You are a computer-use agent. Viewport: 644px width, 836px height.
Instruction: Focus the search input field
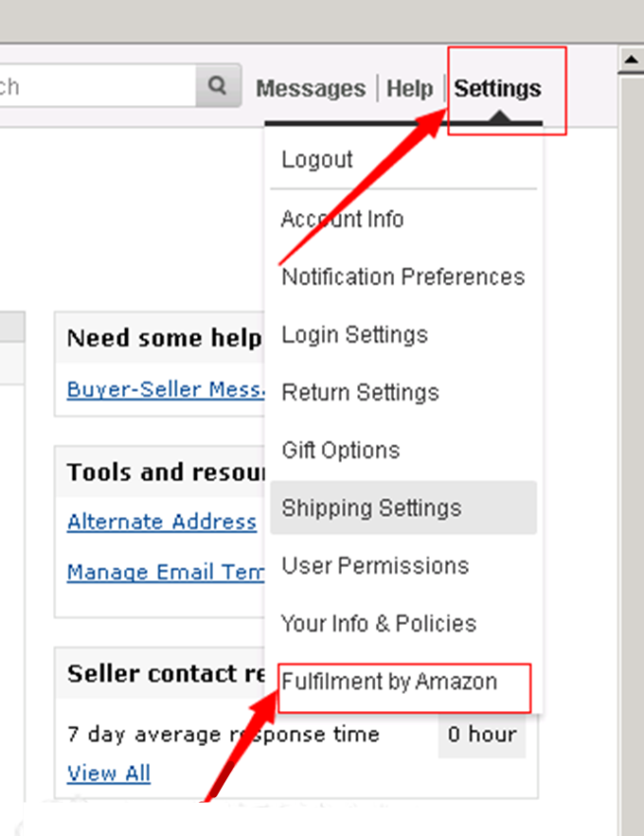click(x=95, y=87)
